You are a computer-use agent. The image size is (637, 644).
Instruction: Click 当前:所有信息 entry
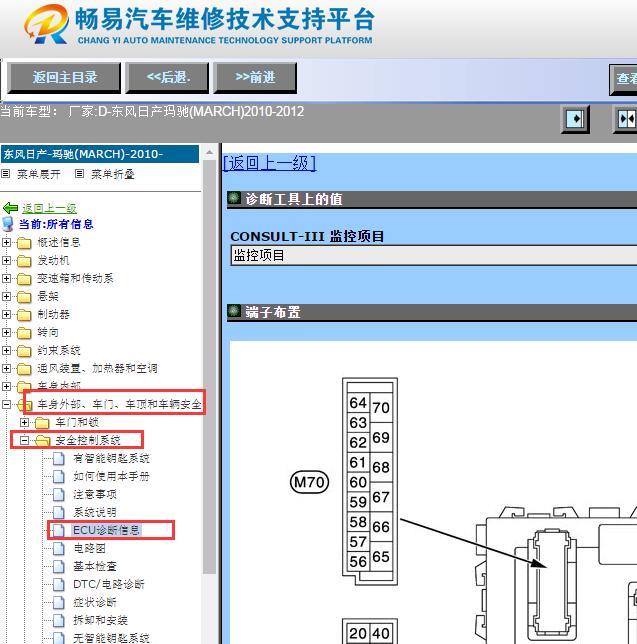click(x=56, y=224)
